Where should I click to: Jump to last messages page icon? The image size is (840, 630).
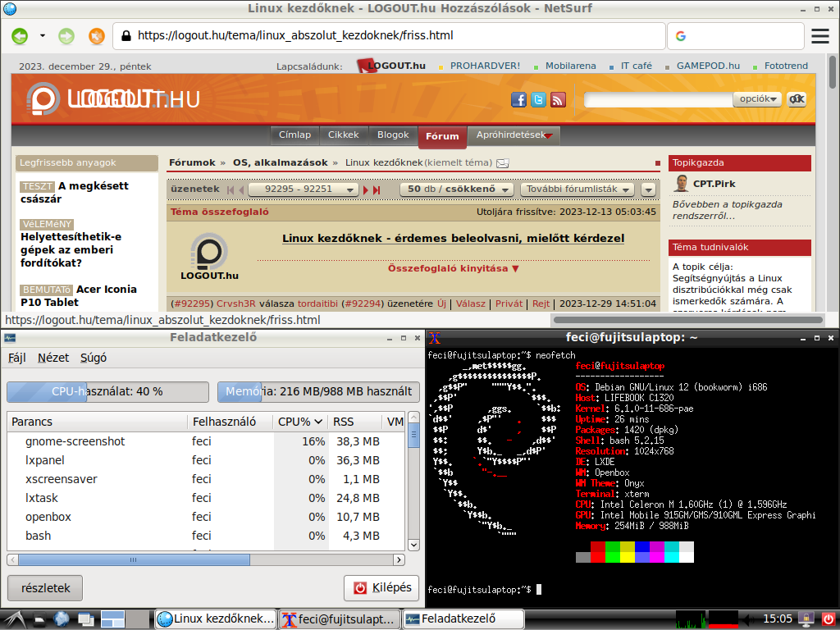(377, 189)
